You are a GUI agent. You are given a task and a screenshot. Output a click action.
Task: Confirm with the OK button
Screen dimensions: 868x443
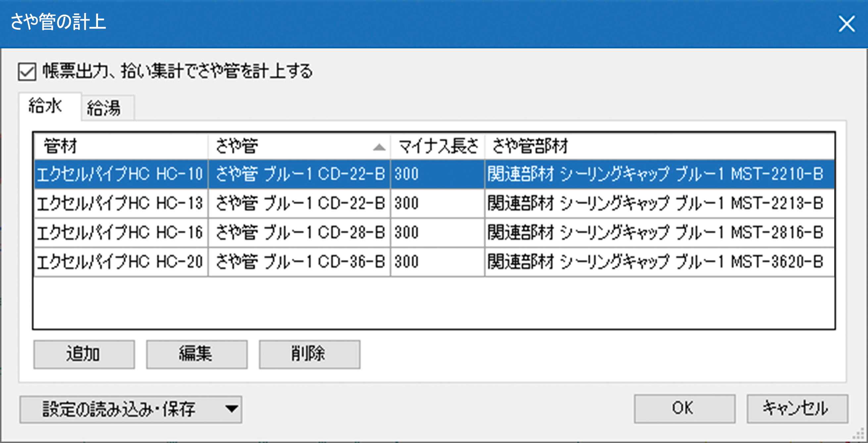684,408
